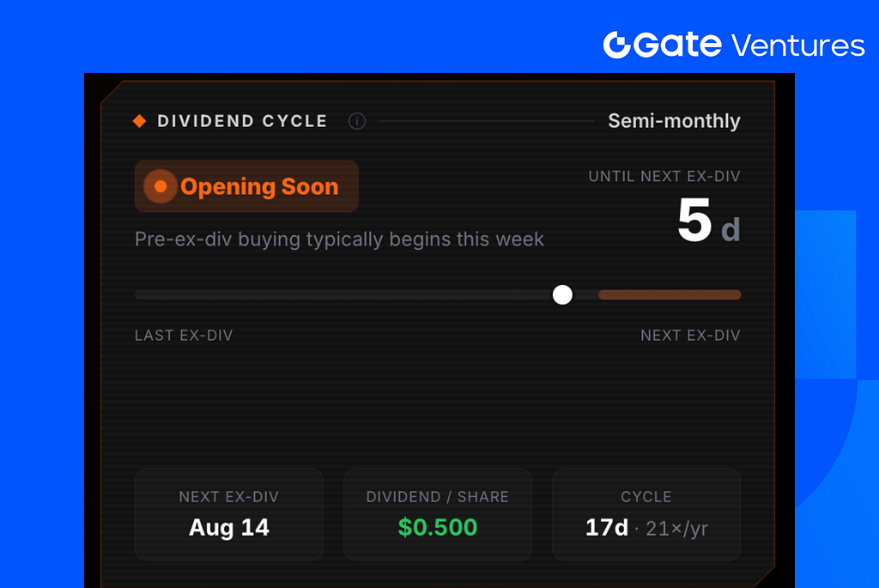Click the info icon beside Dividend Cycle
The height and width of the screenshot is (588, 879).
tap(356, 121)
